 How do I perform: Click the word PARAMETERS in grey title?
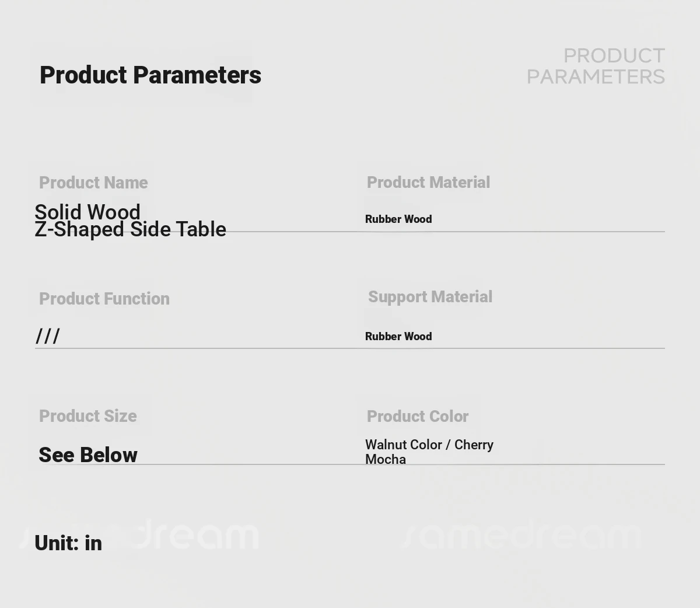click(x=596, y=76)
